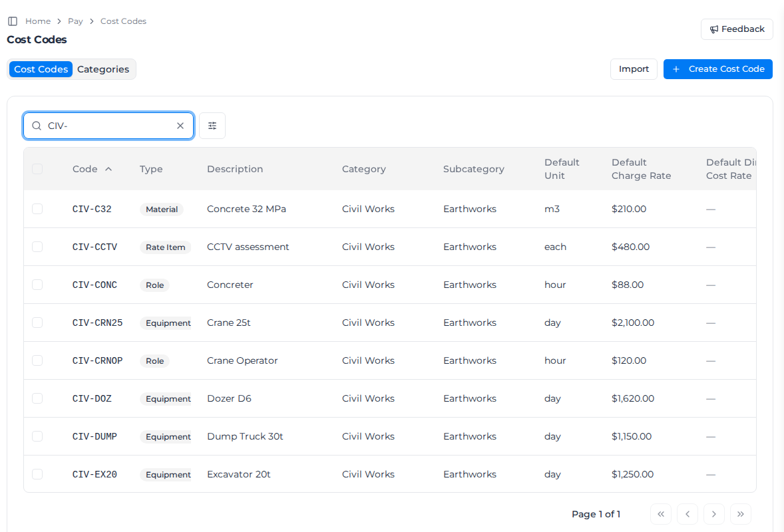The height and width of the screenshot is (532, 784).
Task: Click the $1,620.00 charge rate
Action: tap(633, 398)
